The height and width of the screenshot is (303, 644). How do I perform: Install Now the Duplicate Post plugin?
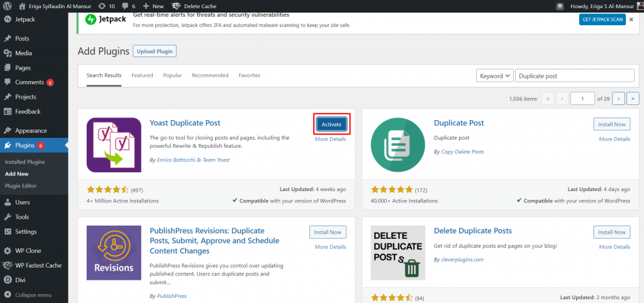tap(611, 124)
